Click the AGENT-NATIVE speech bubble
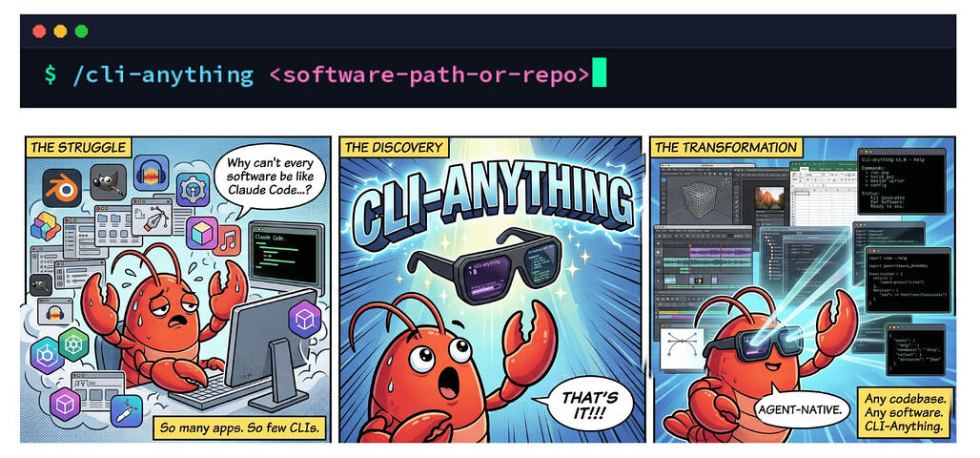Image resolution: width=980 pixels, height=458 pixels. point(802,411)
